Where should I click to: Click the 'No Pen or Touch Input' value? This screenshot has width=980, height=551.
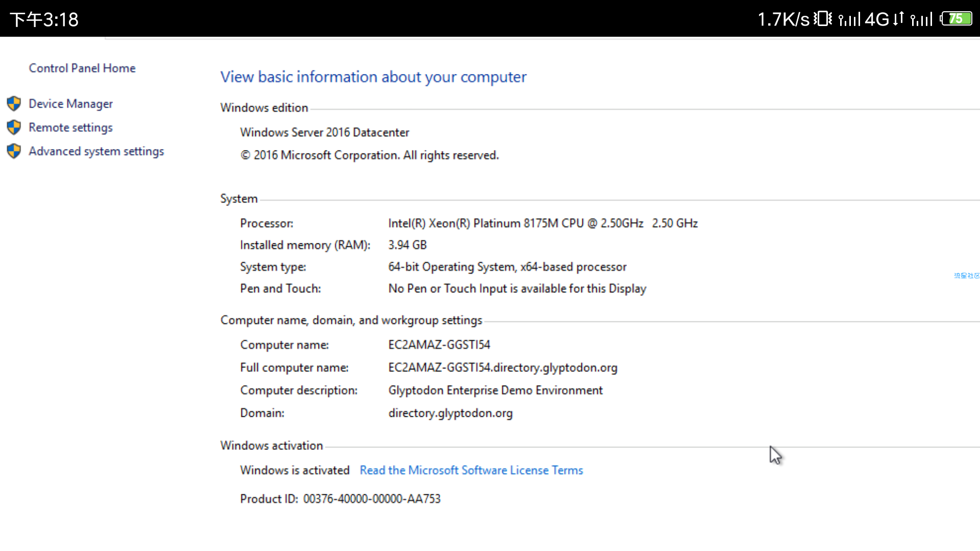point(517,289)
